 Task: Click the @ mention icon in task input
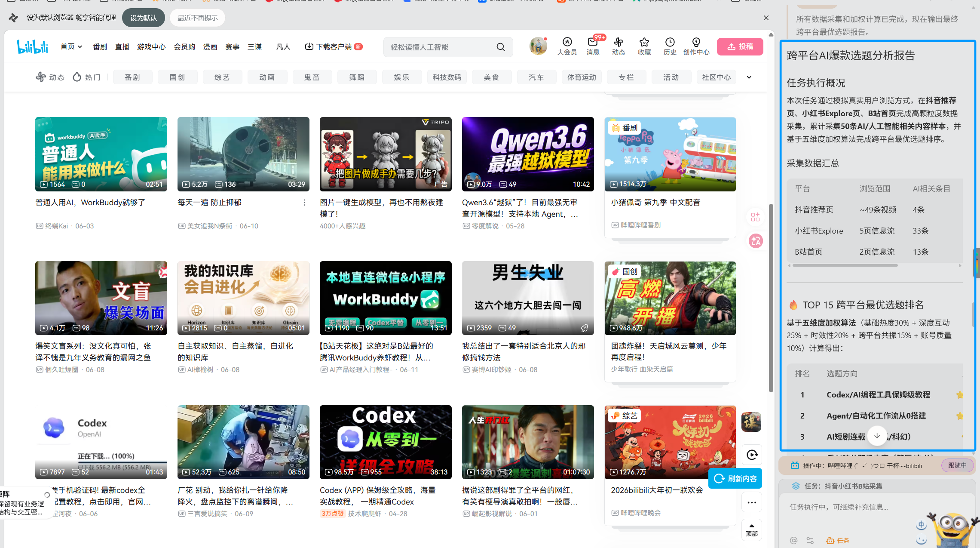coord(793,540)
